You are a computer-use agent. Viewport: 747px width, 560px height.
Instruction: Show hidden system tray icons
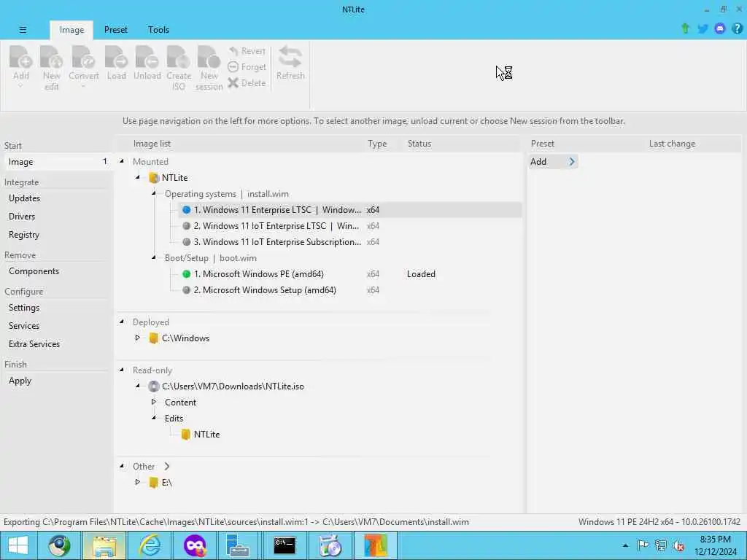(x=625, y=545)
